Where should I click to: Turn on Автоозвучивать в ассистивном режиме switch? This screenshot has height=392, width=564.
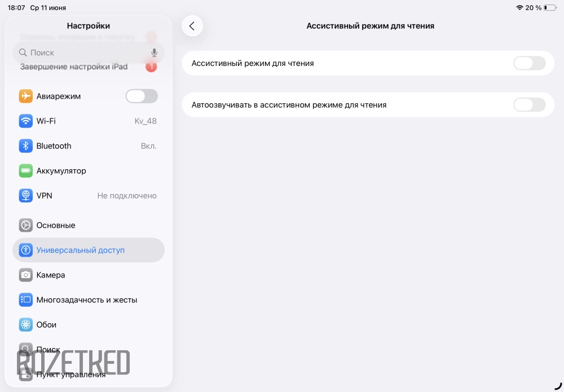(529, 105)
